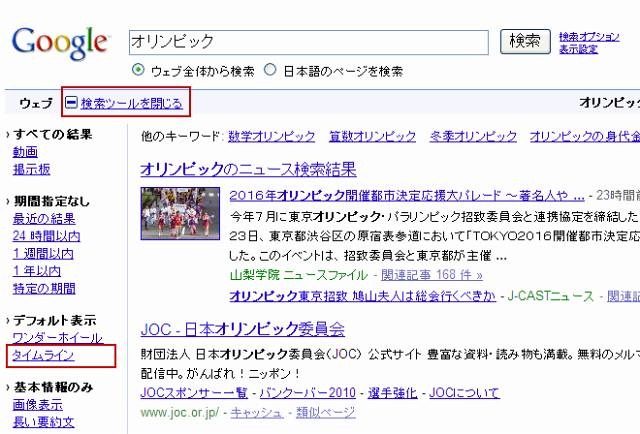Image resolution: width=640 pixels, height=434 pixels.
Task: Select 期間指定なし option
Action: click(51, 201)
